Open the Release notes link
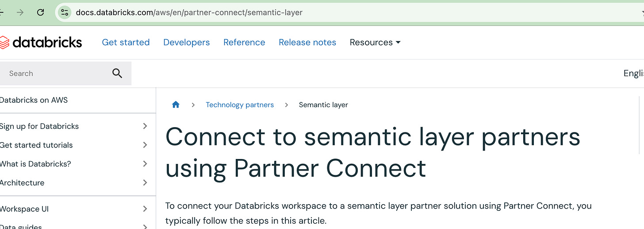 (307, 42)
